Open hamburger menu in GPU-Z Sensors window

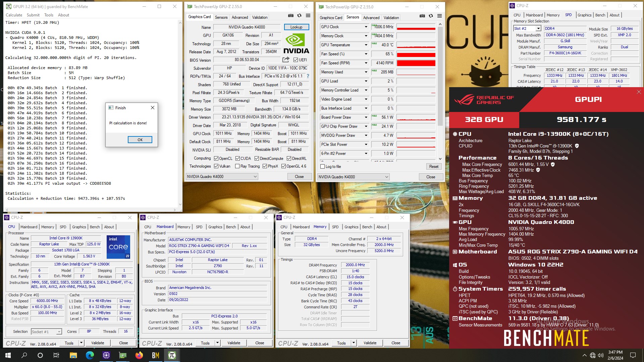[x=439, y=16]
